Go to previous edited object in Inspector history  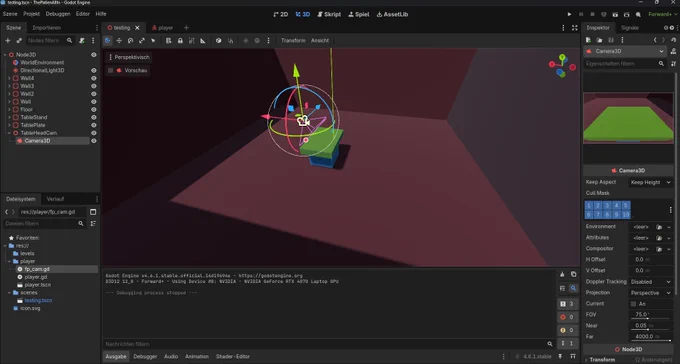(x=655, y=40)
